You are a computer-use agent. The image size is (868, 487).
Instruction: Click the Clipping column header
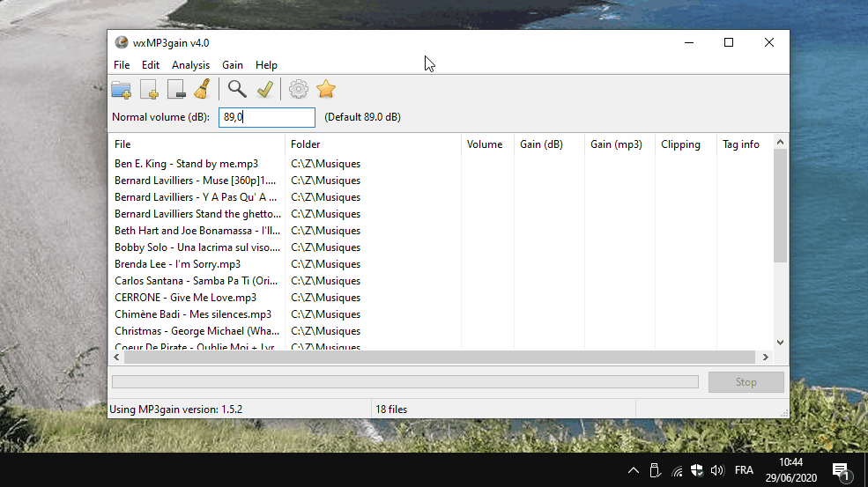(x=686, y=144)
